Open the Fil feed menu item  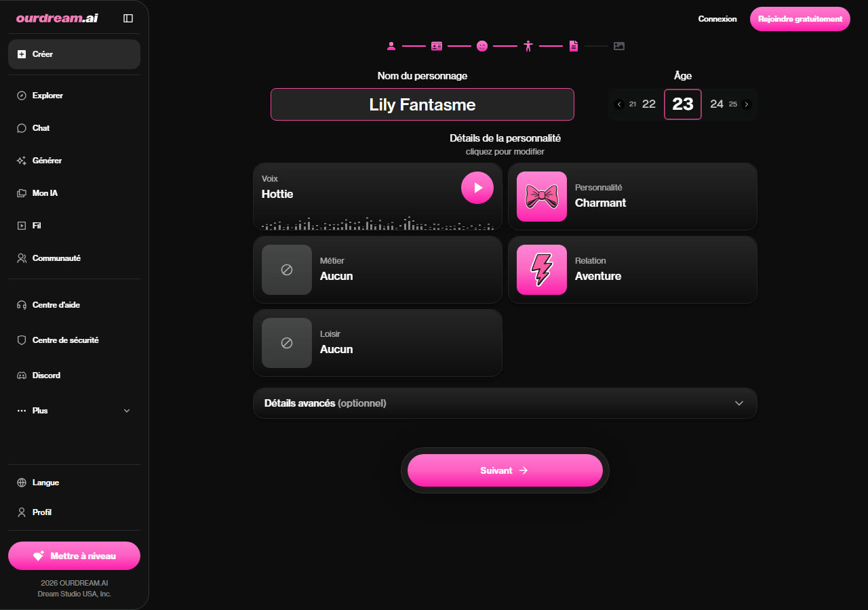(74, 226)
